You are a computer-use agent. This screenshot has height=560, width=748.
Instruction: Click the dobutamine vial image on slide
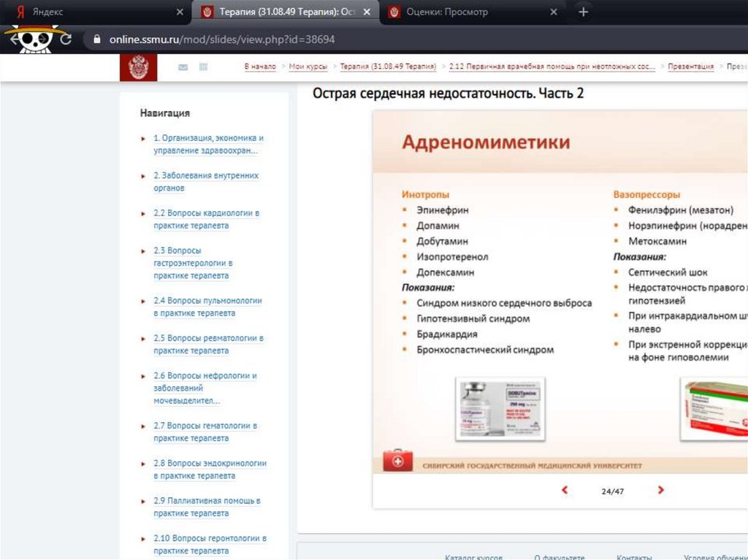point(500,408)
